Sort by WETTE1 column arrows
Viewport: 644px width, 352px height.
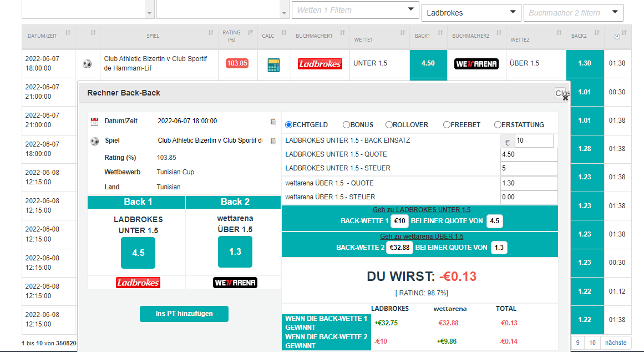[x=403, y=33]
